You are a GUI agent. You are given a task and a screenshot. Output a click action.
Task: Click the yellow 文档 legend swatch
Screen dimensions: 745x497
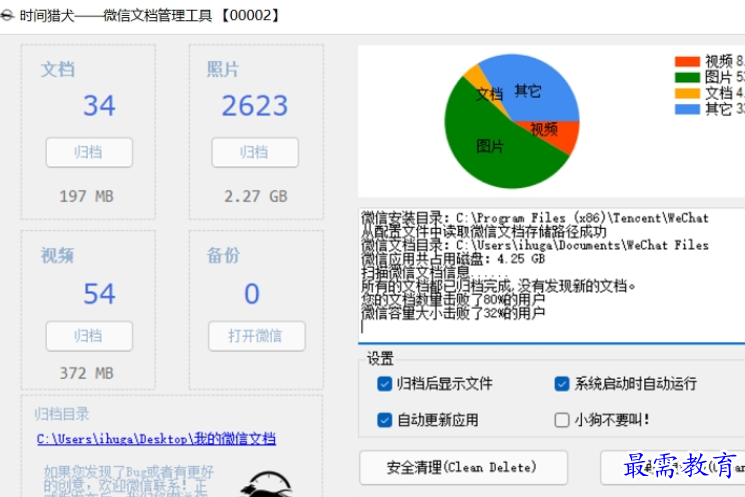tap(687, 93)
